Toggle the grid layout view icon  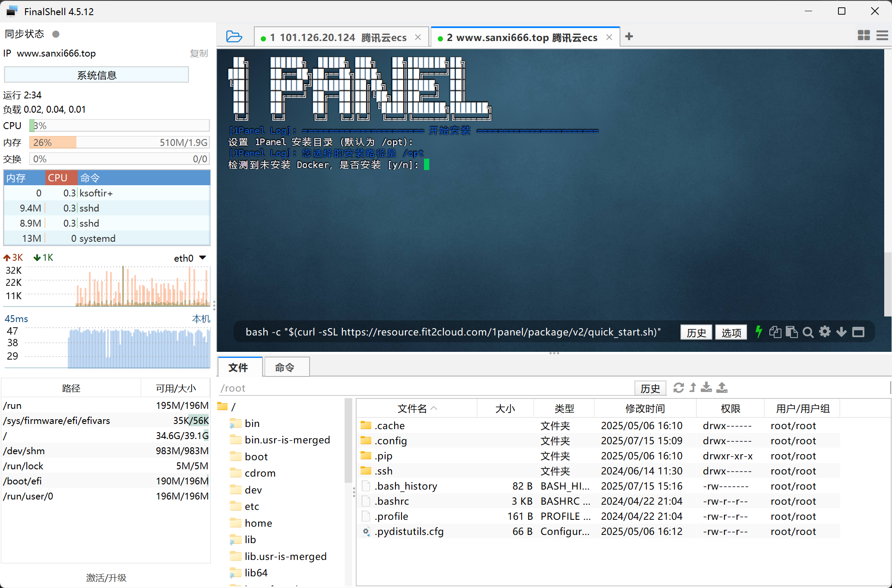(x=864, y=35)
